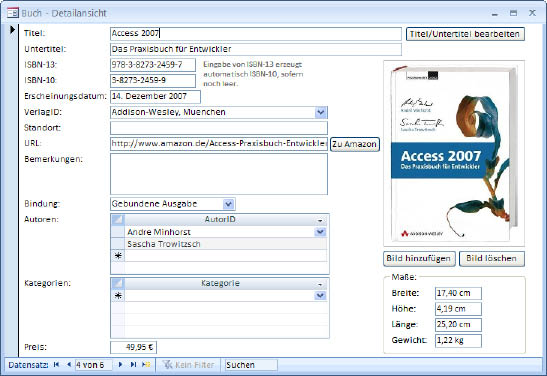Open dropdown in new Kategorie row

[x=320, y=296]
